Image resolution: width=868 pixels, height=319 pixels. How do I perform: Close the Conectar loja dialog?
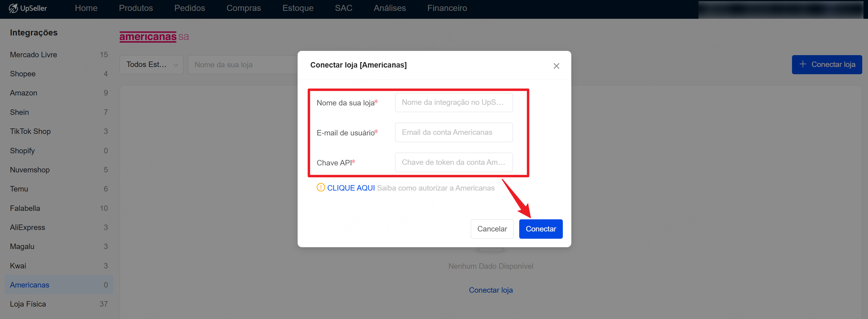556,66
